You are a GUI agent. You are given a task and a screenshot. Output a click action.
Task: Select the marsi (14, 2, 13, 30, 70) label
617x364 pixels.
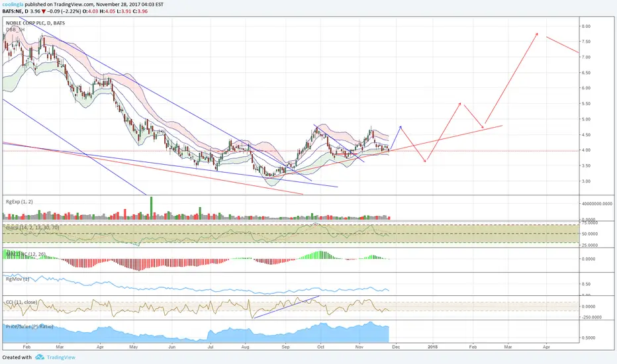pos(32,228)
